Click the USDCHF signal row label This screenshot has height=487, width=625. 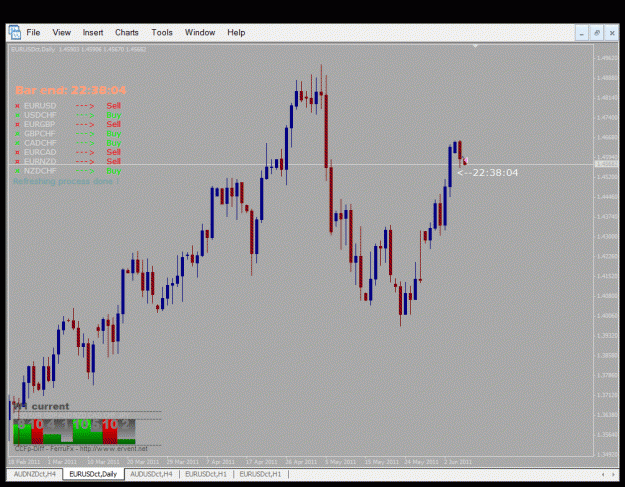click(x=40, y=115)
